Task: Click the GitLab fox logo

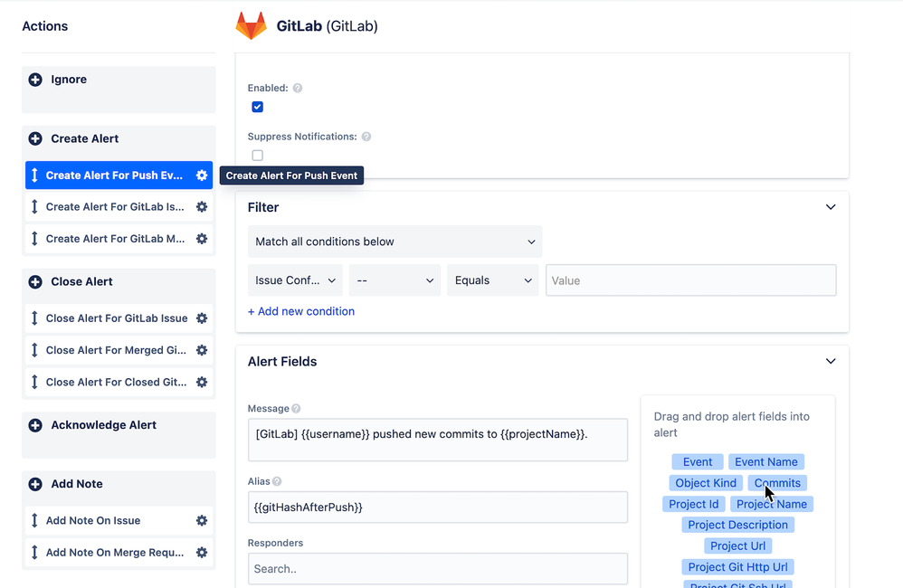Action: (252, 26)
